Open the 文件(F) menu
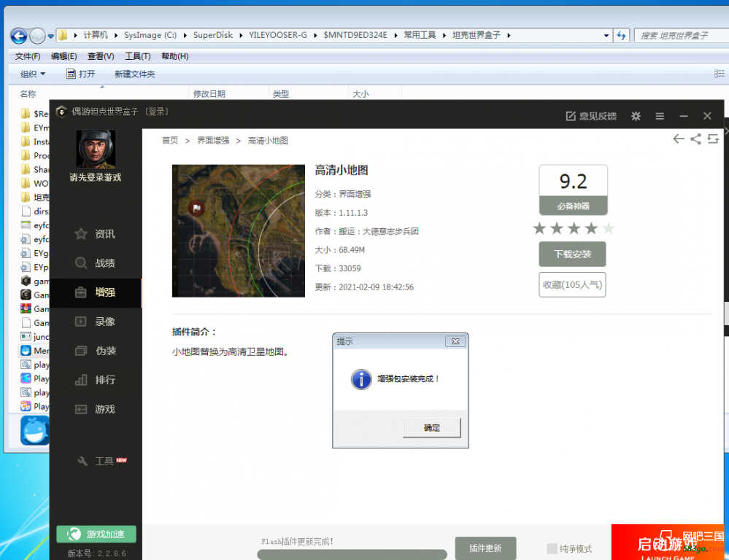This screenshot has width=729, height=560. 28,56
